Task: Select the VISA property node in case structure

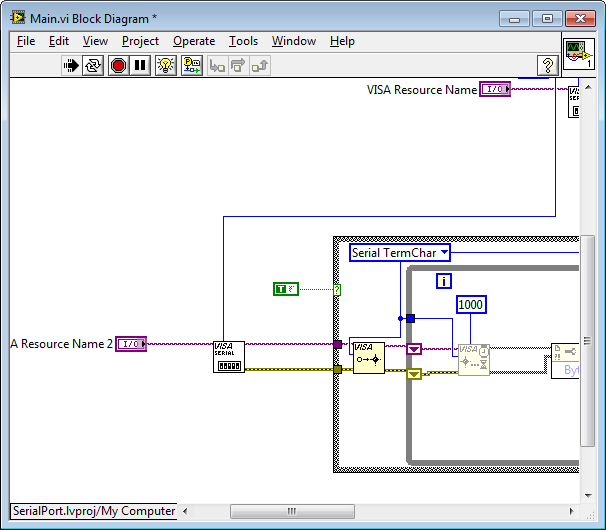Action: 367,356
